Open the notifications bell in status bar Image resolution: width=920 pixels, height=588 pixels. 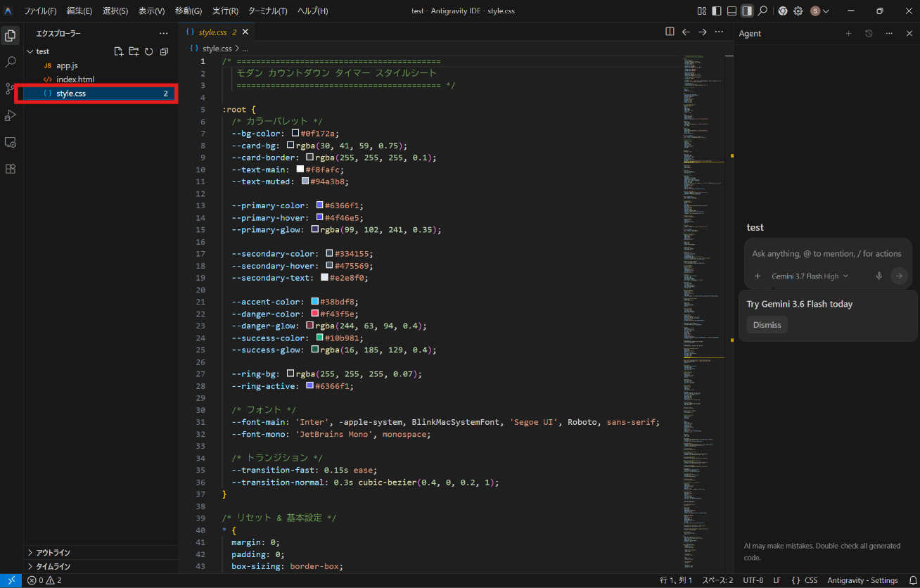912,580
